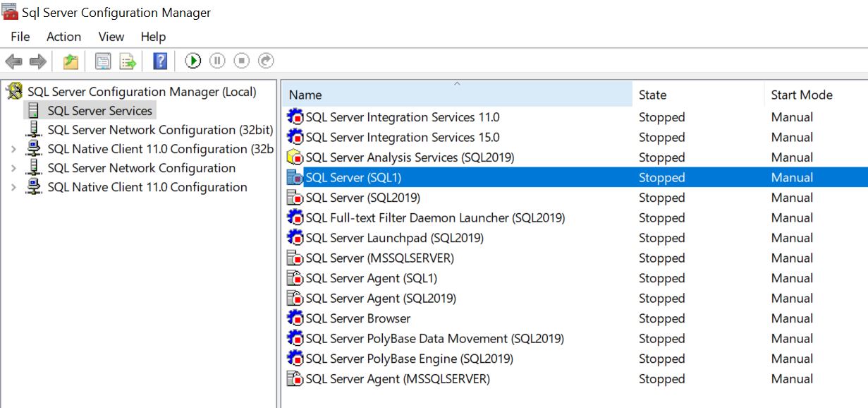Select the SQL Server (SQL2019) service name

point(362,198)
